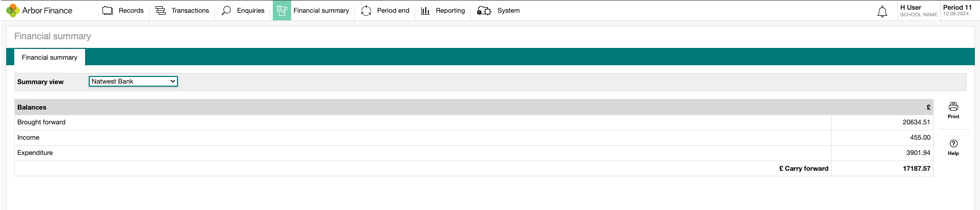Click the Enquiries magnifier icon
The width and height of the screenshot is (980, 210).
(226, 11)
